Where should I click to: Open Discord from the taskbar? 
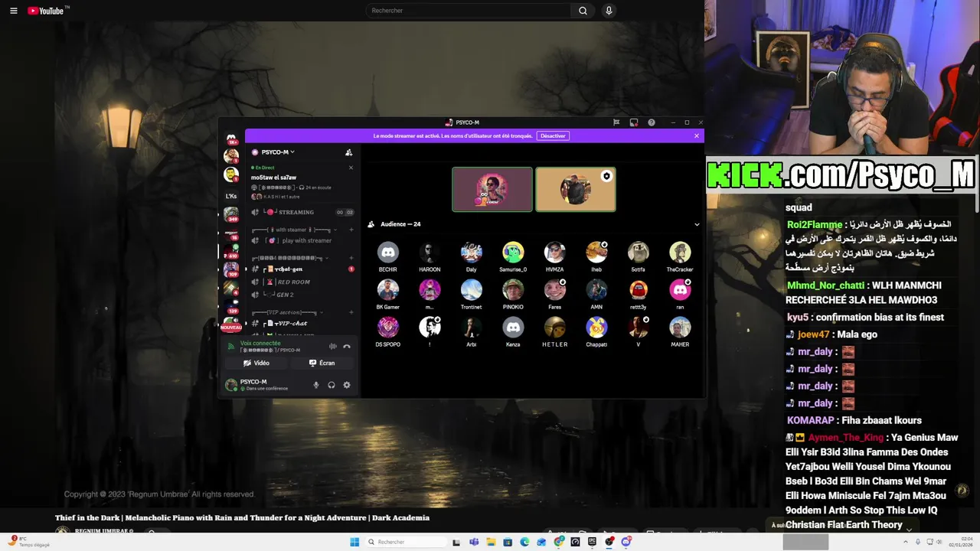626,542
